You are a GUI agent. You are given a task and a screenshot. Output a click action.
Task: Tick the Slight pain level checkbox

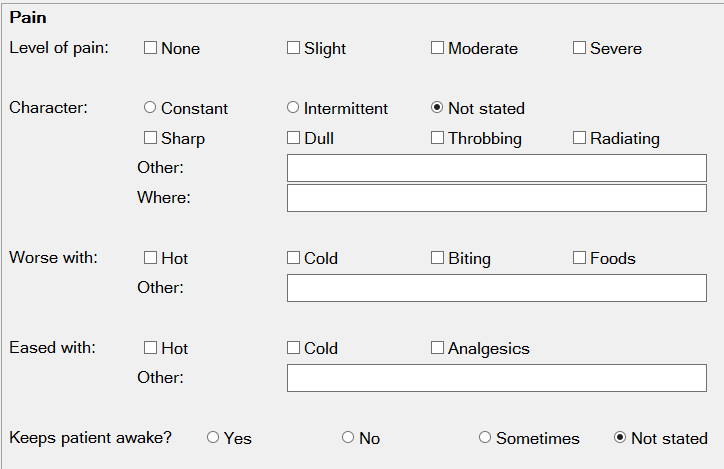293,48
